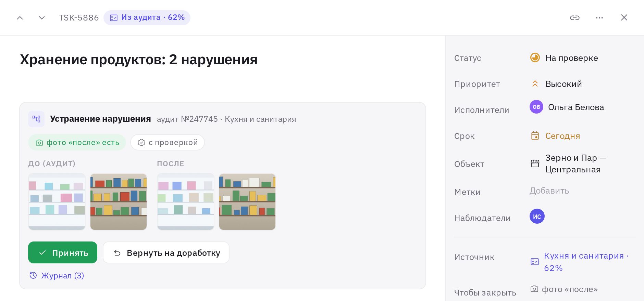Click the calendar icon next to Сегодня
This screenshot has width=644, height=301.
point(535,136)
